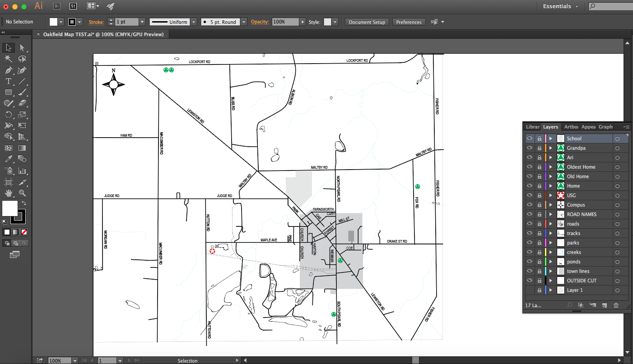
Task: Unlock the ponds layer via lock icon
Action: tap(539, 262)
